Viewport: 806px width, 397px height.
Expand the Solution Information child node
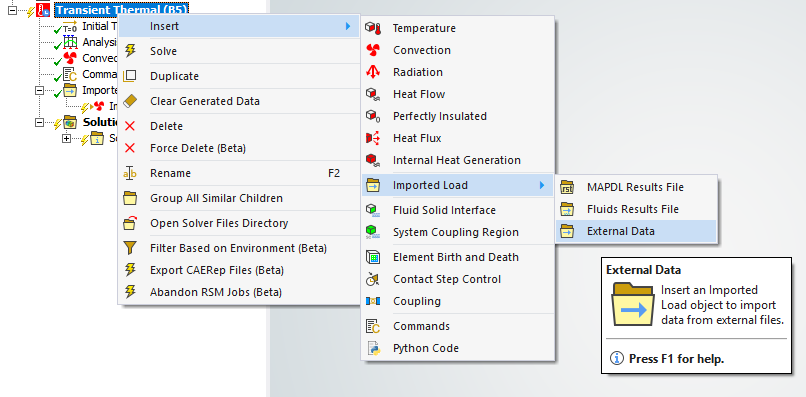66,139
